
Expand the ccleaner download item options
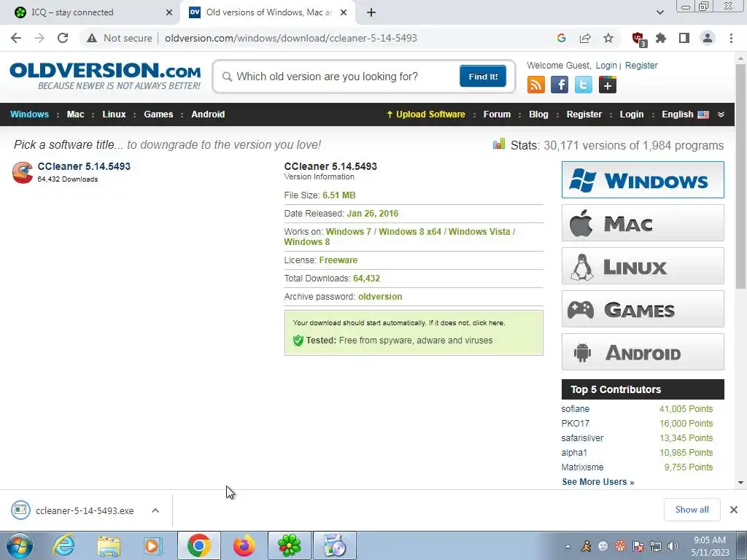[x=155, y=510]
